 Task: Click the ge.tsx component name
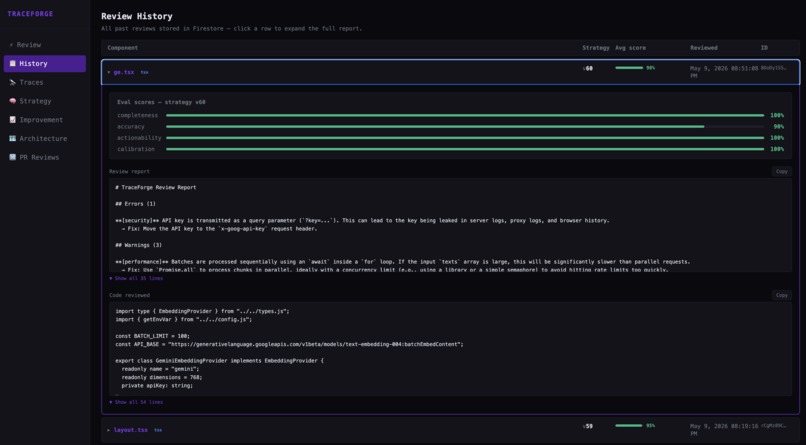pyautogui.click(x=124, y=72)
